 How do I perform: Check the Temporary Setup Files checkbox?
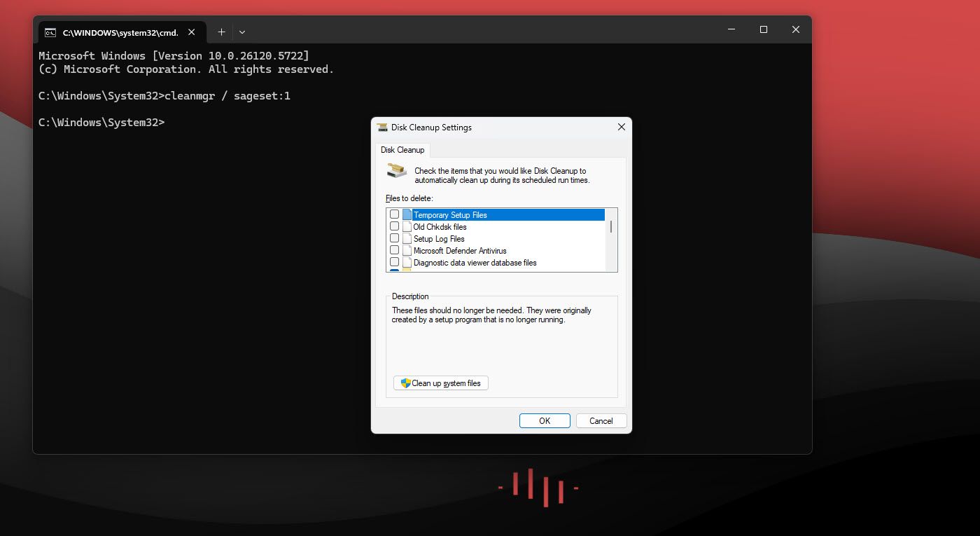[x=394, y=214]
